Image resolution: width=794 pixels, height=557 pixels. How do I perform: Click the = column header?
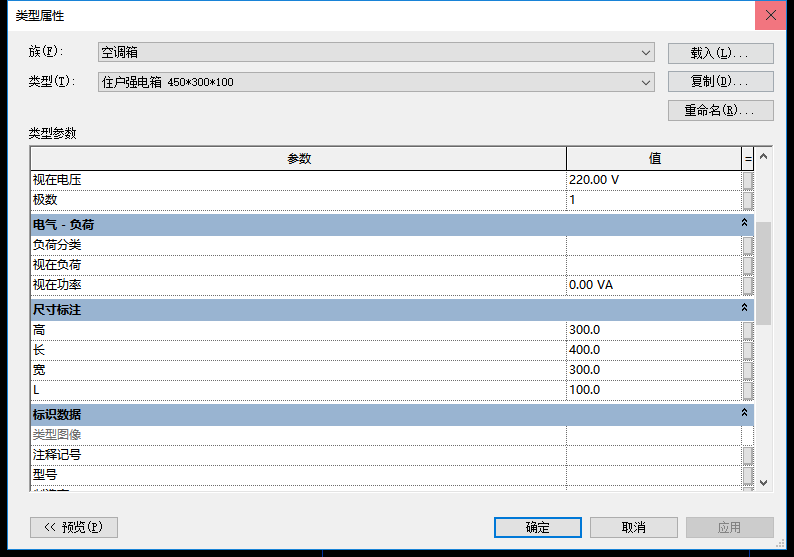tap(748, 158)
